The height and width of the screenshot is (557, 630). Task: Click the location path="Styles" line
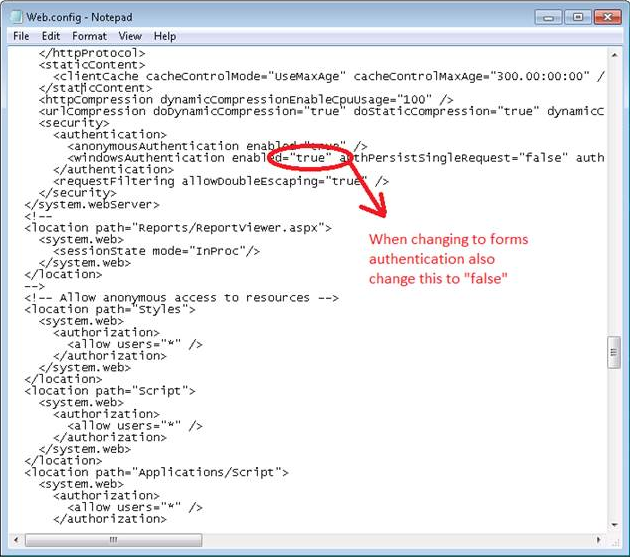(x=110, y=309)
